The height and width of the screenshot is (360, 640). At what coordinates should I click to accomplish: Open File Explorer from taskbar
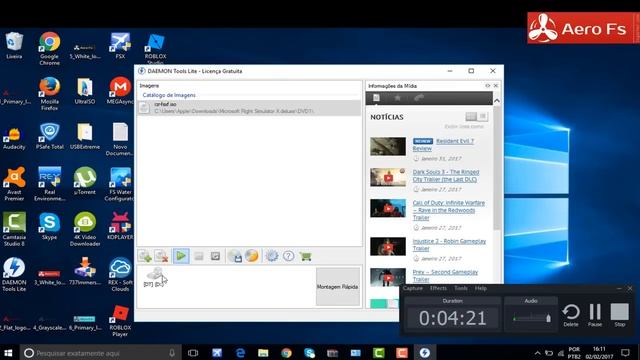coord(263,353)
